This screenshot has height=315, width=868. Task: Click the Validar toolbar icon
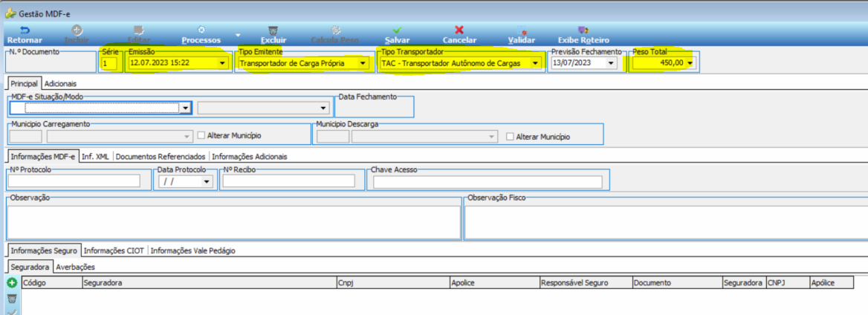[522, 30]
